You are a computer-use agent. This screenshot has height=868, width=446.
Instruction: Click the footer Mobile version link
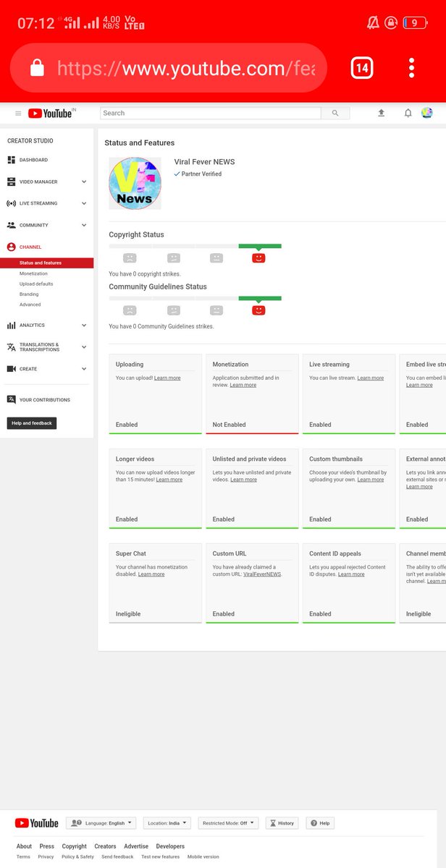coord(203,856)
